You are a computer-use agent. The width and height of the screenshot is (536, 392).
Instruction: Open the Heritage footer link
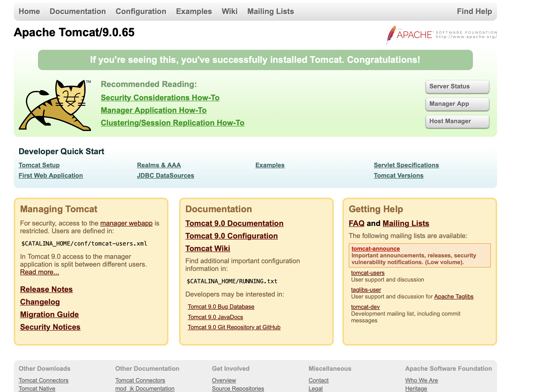pos(416,389)
